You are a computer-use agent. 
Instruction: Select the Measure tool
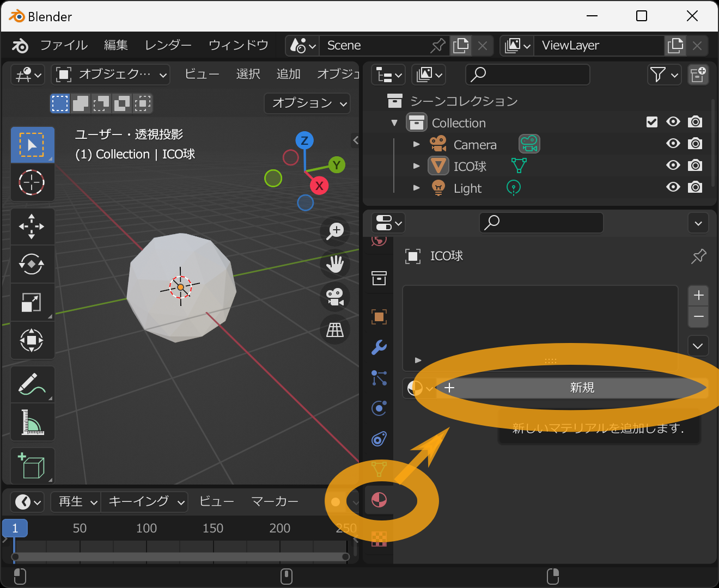click(32, 422)
